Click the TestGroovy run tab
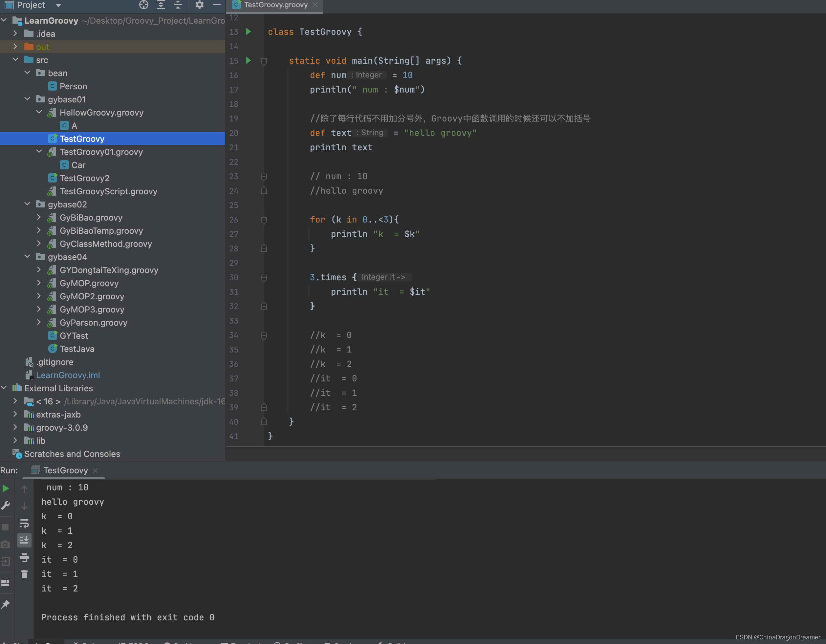The height and width of the screenshot is (644, 826). click(x=64, y=470)
